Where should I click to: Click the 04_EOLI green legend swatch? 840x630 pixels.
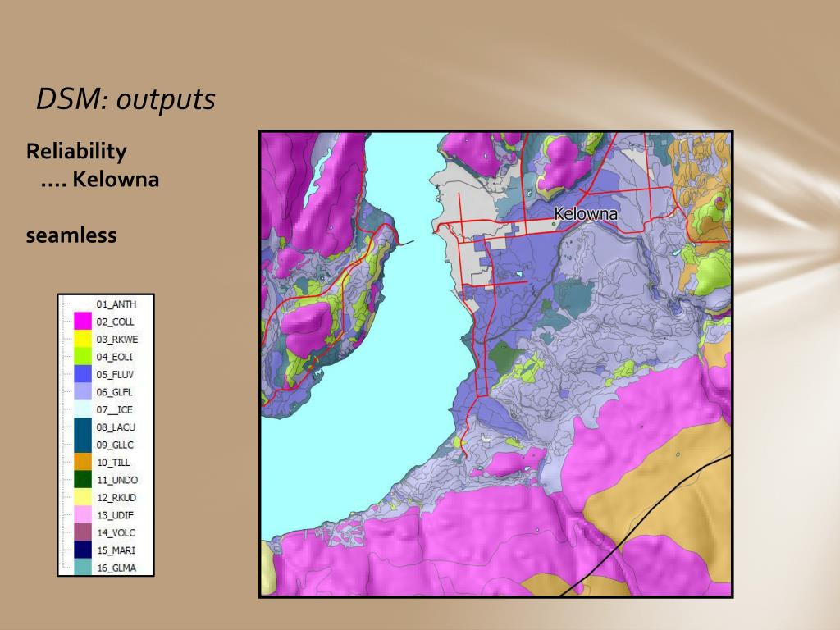83,357
